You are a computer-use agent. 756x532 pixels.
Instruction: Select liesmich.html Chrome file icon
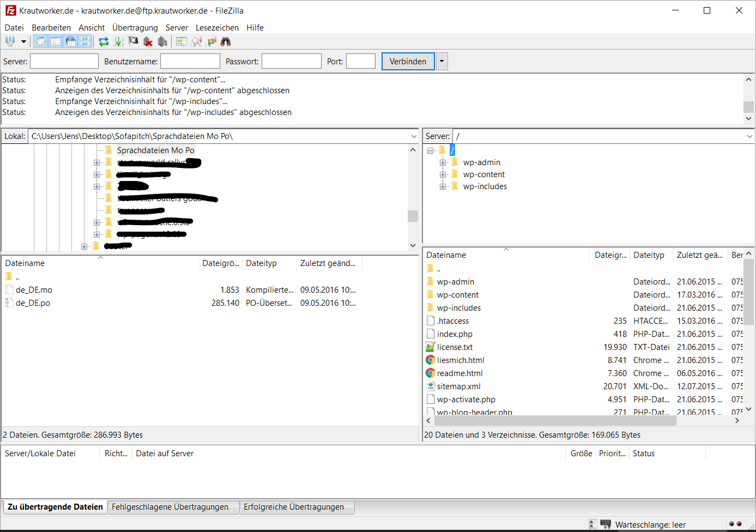[431, 360]
